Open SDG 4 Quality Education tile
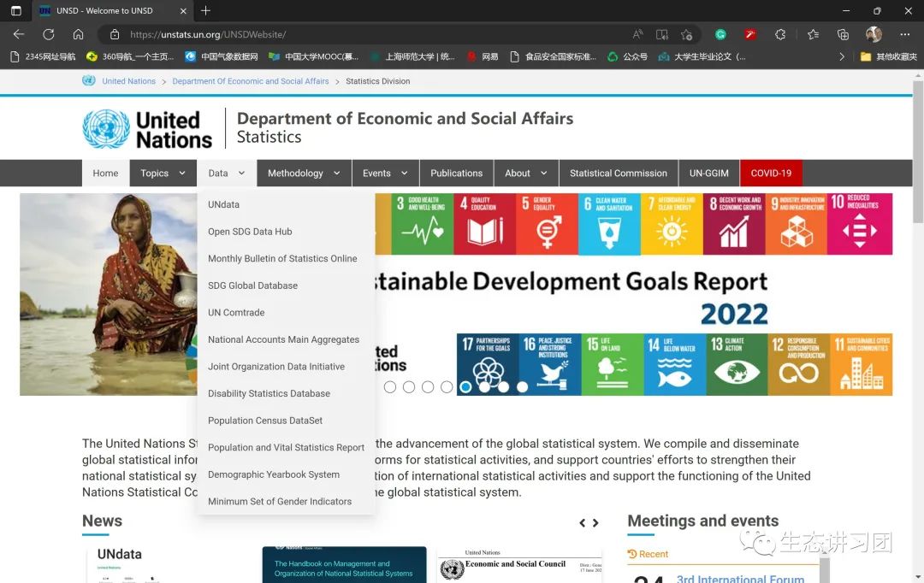Image resolution: width=924 pixels, height=583 pixels. 485,224
